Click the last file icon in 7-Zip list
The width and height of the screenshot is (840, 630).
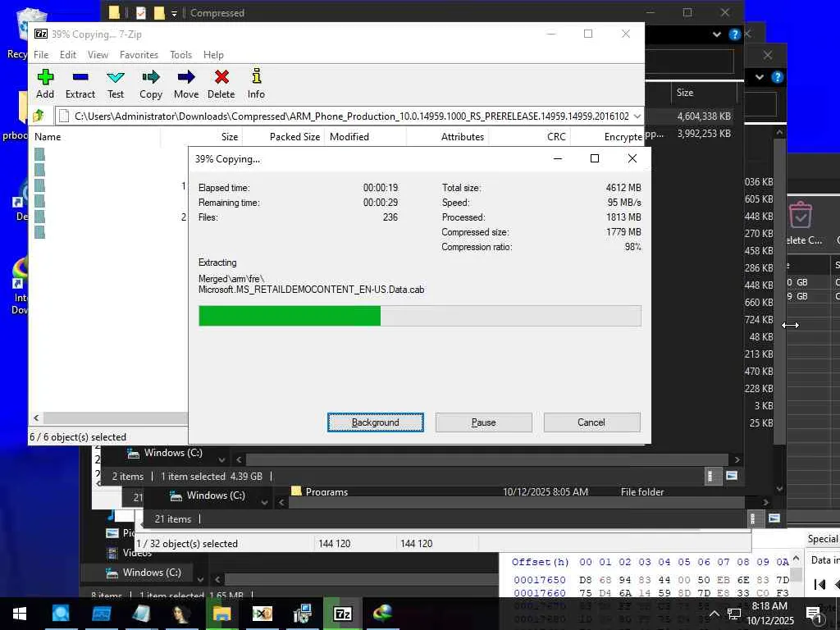tap(39, 232)
